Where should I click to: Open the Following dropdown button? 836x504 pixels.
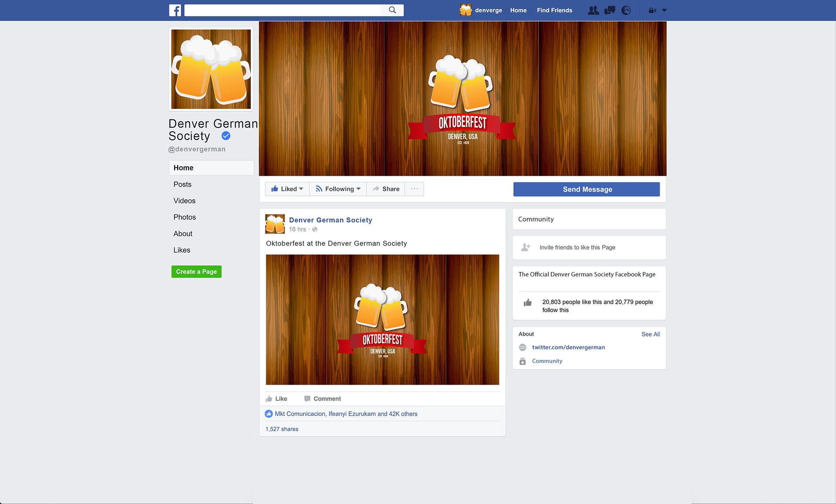[x=338, y=189]
